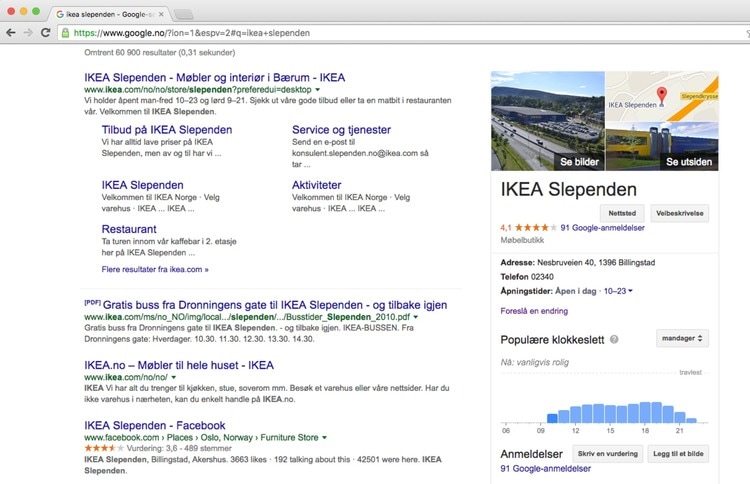The image size is (750, 484).
Task: Click the red map pin marker
Action: pos(659,95)
